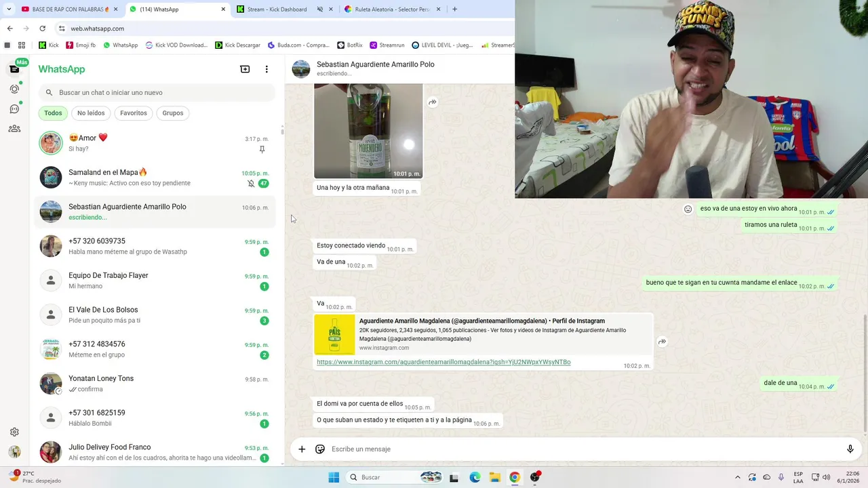
Task: Open the Instagram profile preview card
Action: [x=483, y=334]
